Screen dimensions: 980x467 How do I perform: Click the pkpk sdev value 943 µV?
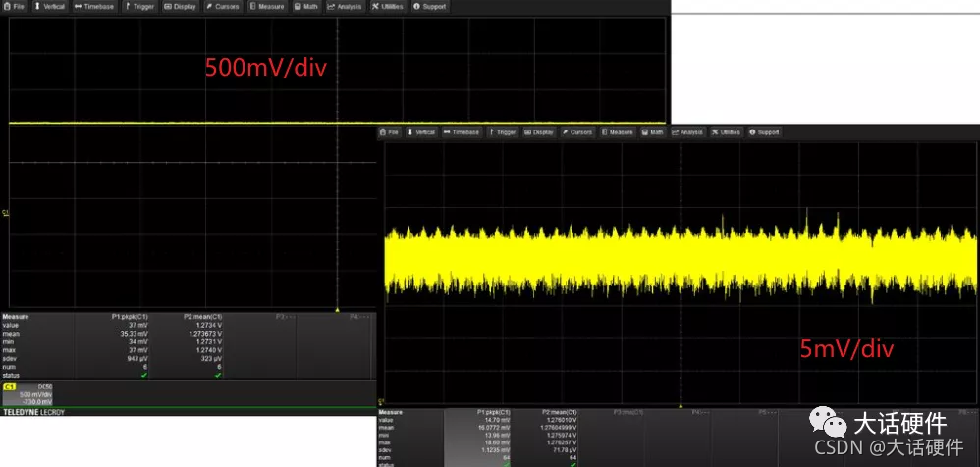coord(137,359)
